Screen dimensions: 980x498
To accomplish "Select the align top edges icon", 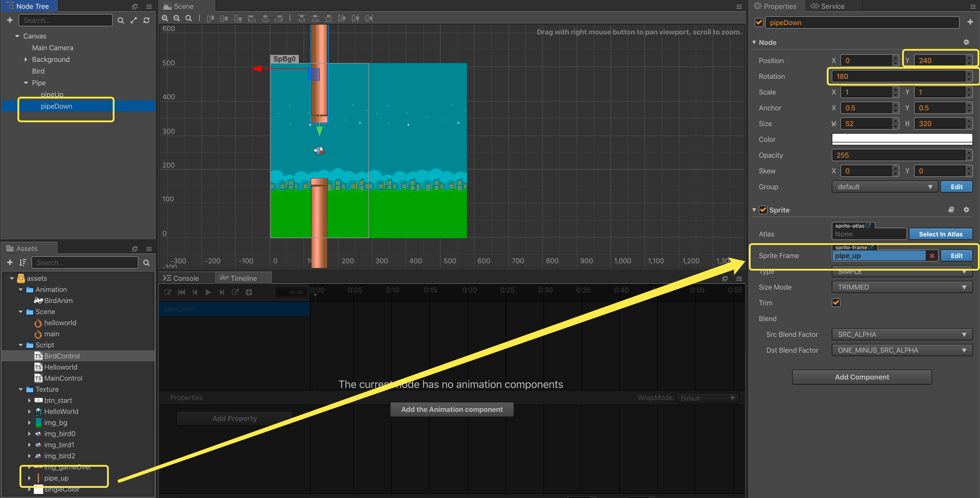I will 210,18.
